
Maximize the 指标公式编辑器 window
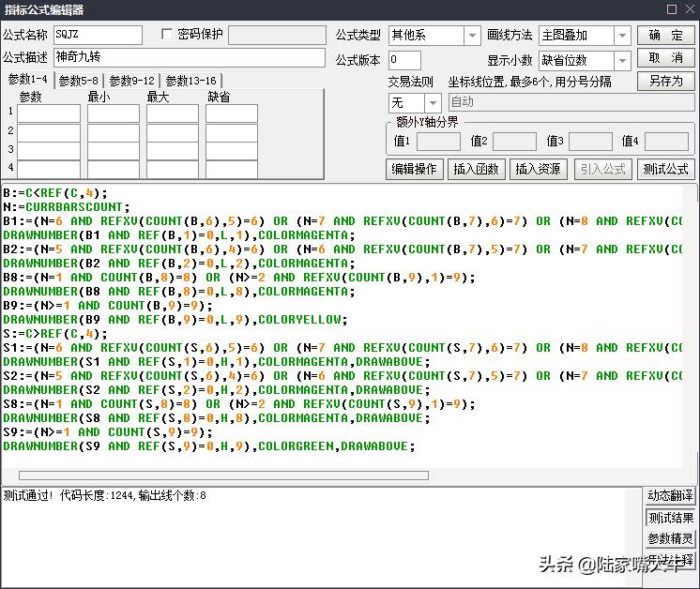point(671,9)
